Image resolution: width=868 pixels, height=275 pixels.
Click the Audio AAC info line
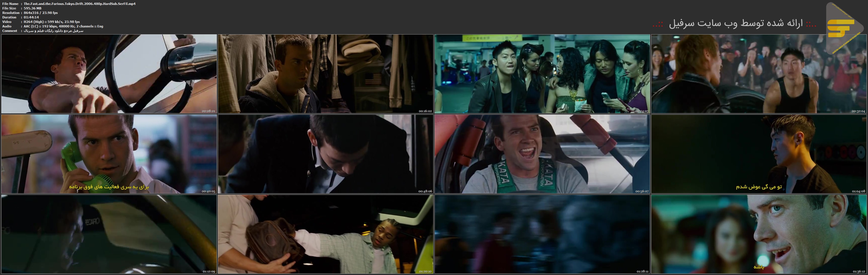tap(63, 26)
